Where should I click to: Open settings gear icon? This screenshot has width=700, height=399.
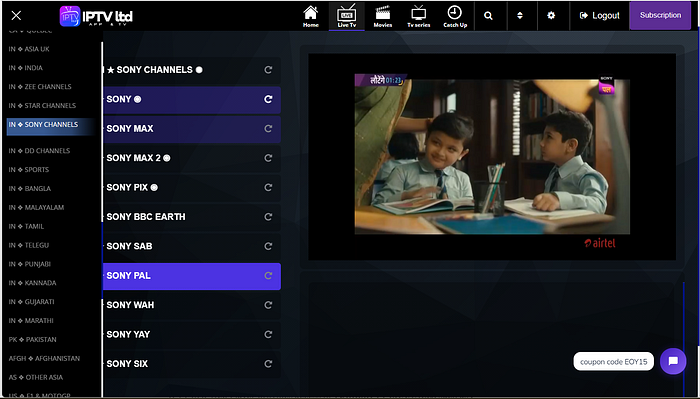(x=551, y=16)
